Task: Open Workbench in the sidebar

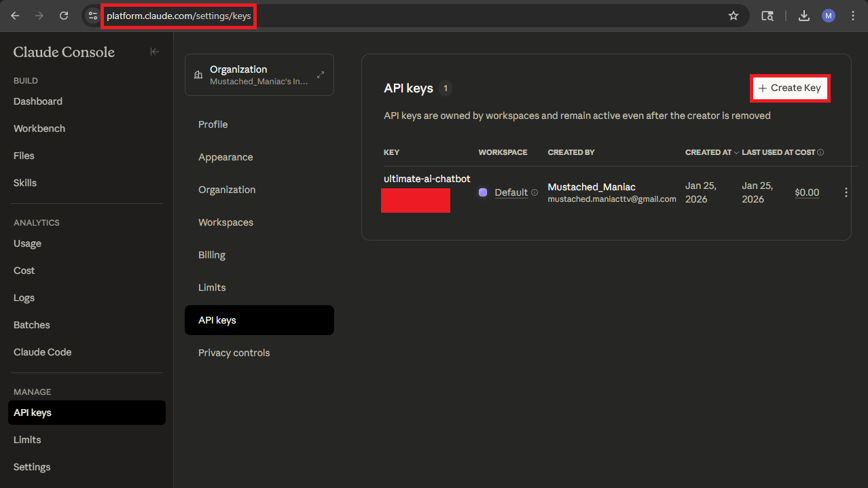Action: point(39,128)
